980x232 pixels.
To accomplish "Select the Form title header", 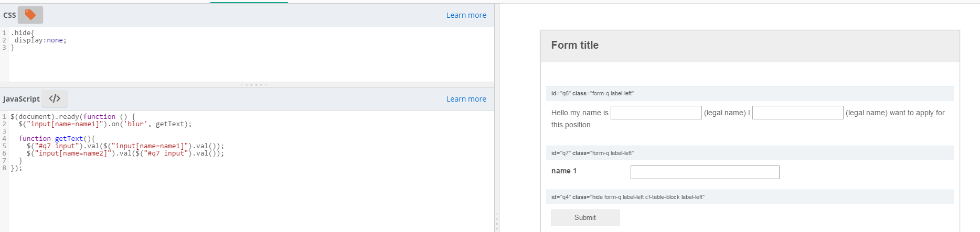I will [575, 46].
